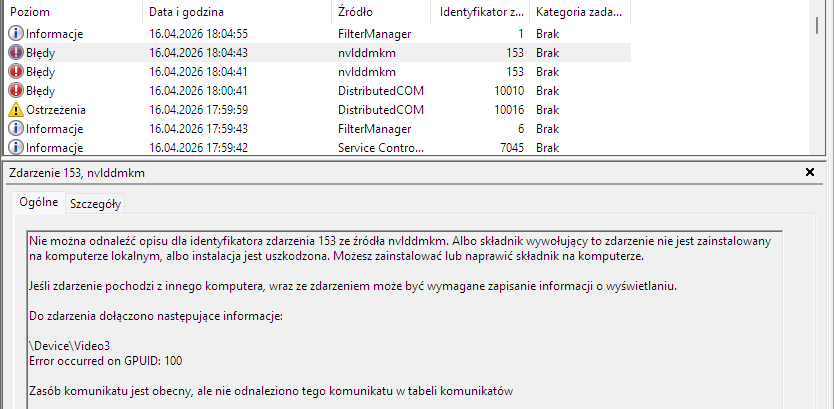Click info icon of FilterManager 17:59:43 event

[16, 129]
